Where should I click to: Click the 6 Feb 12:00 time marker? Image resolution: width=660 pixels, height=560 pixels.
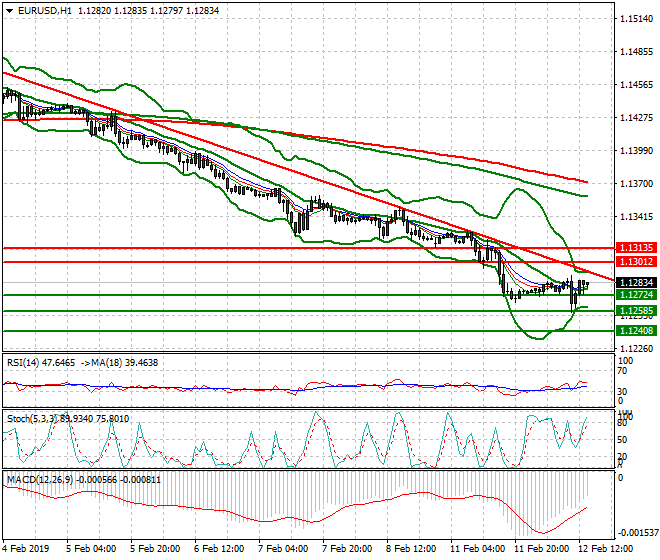[x=219, y=549]
